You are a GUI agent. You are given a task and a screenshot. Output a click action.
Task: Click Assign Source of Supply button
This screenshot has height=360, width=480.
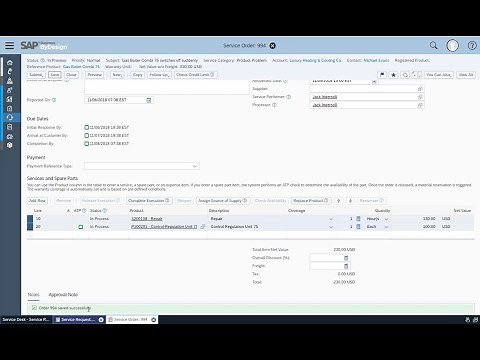223,201
